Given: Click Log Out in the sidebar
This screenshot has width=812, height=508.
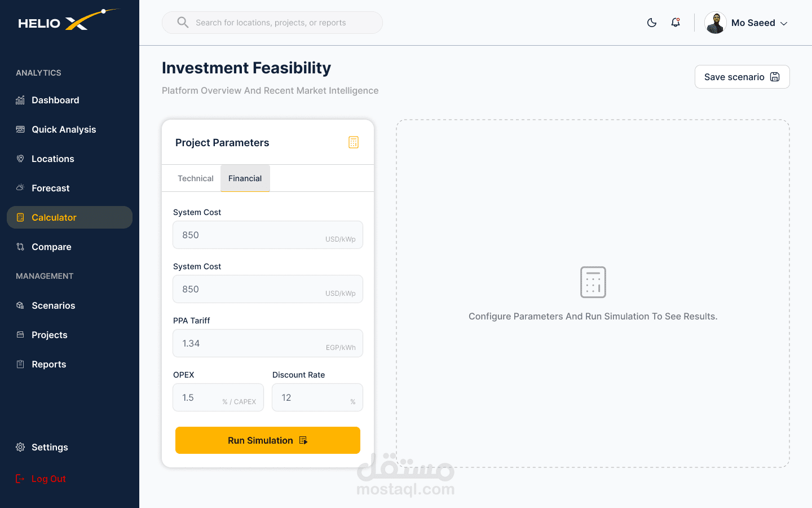Looking at the screenshot, I should pos(48,479).
